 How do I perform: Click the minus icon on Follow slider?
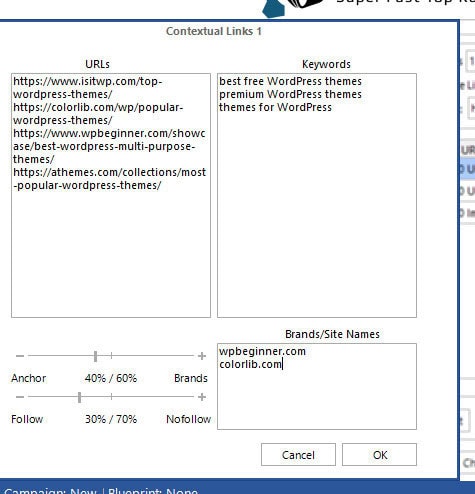(x=20, y=397)
